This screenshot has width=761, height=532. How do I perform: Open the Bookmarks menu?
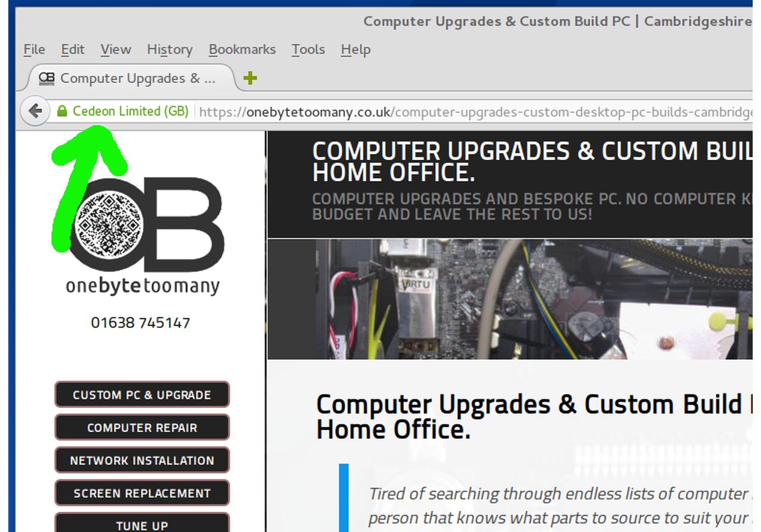242,49
